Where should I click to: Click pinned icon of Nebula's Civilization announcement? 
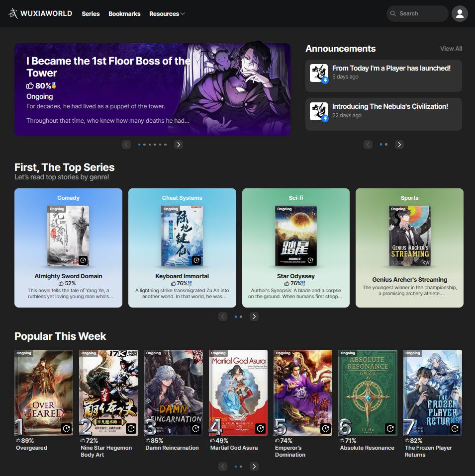click(325, 118)
